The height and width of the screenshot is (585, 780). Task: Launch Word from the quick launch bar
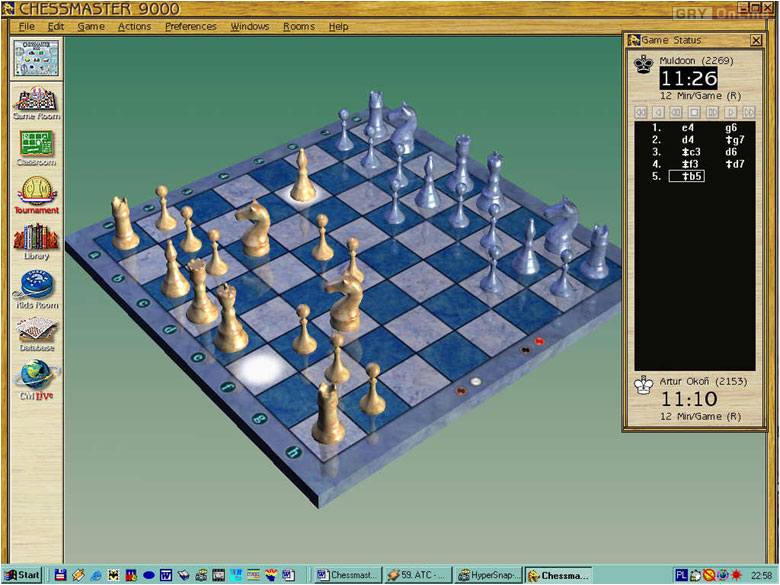(x=166, y=575)
